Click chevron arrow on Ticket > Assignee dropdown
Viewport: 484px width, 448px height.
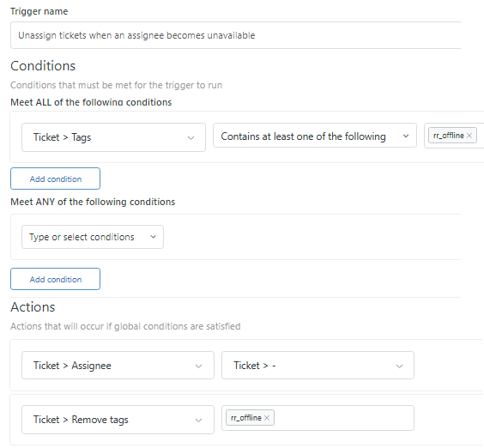[199, 366]
